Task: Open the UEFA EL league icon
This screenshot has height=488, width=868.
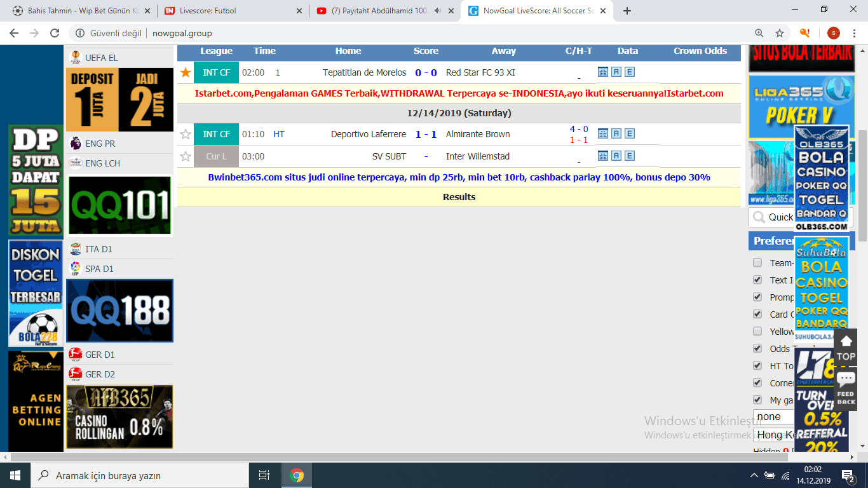Action: tap(75, 57)
